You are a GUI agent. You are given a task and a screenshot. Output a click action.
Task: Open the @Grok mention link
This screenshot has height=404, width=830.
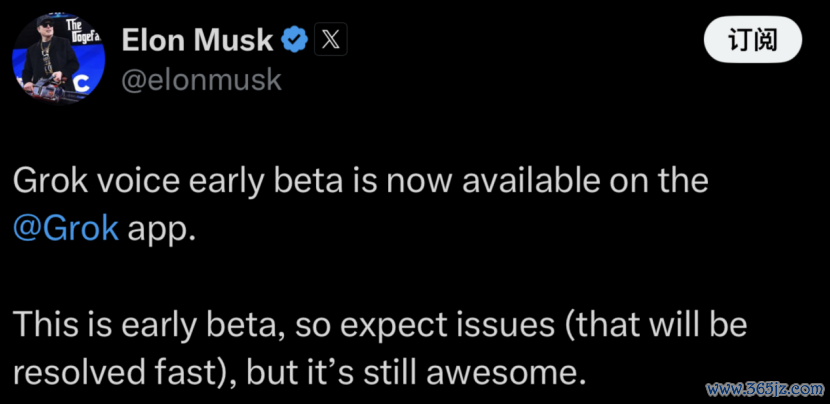coord(66,229)
